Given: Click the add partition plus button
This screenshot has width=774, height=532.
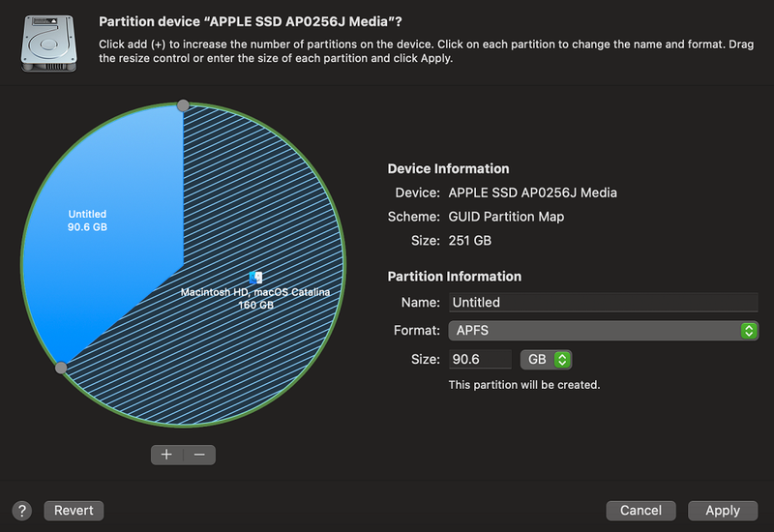Looking at the screenshot, I should click(166, 455).
